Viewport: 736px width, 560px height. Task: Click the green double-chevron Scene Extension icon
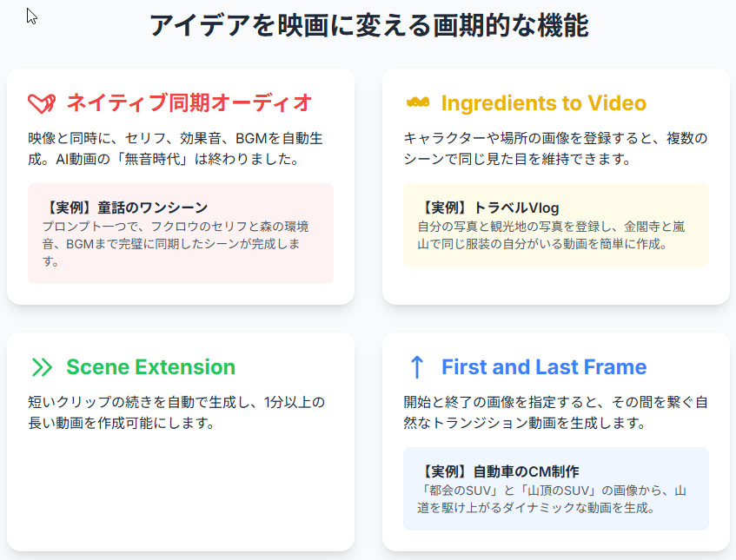pos(42,367)
